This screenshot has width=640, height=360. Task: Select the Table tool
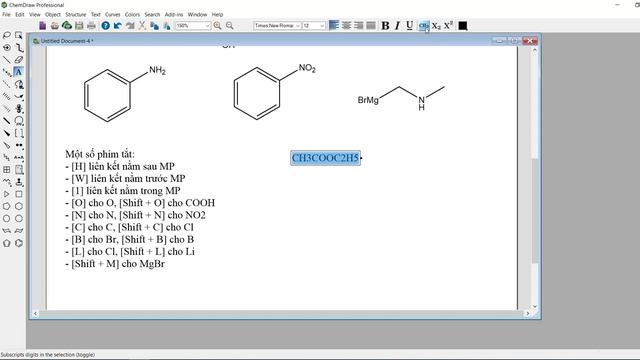click(x=7, y=170)
